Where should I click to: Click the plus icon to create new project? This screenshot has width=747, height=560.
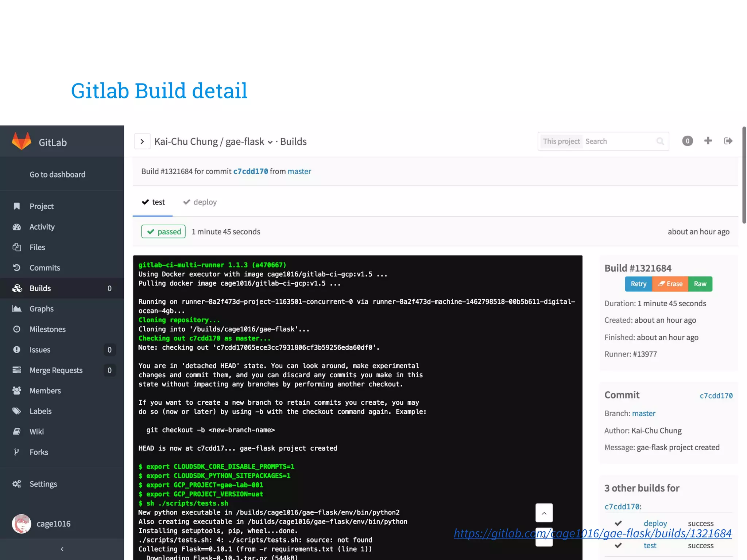point(708,141)
